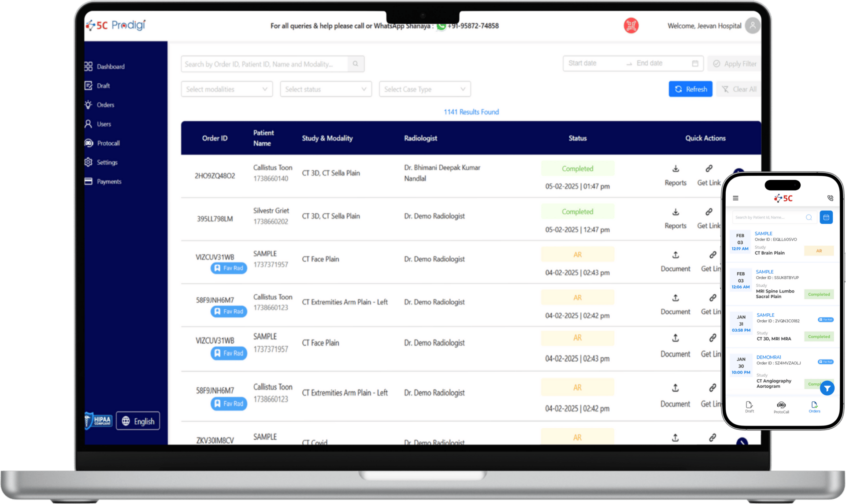Image resolution: width=846 pixels, height=504 pixels.
Task: Click the red QR code icon
Action: click(631, 26)
